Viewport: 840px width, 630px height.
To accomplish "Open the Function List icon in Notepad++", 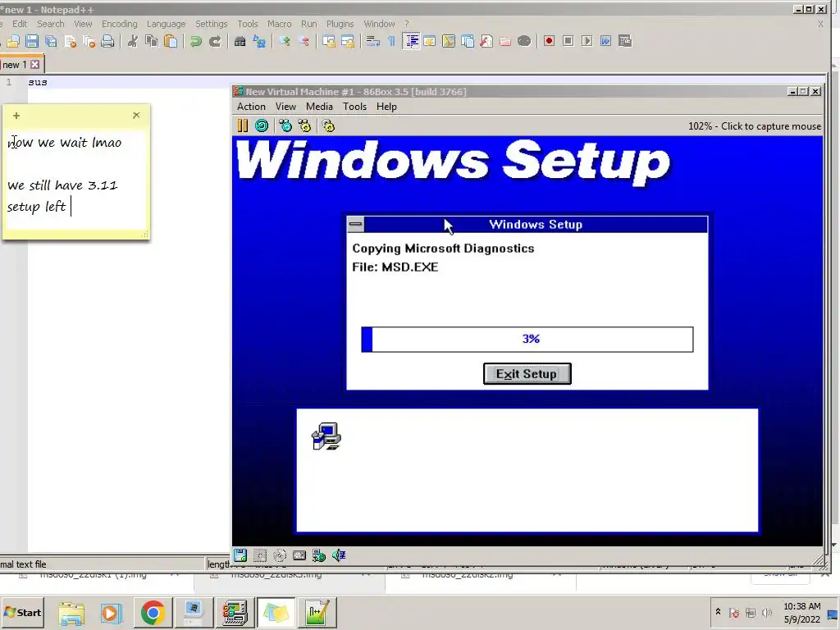I will point(486,41).
